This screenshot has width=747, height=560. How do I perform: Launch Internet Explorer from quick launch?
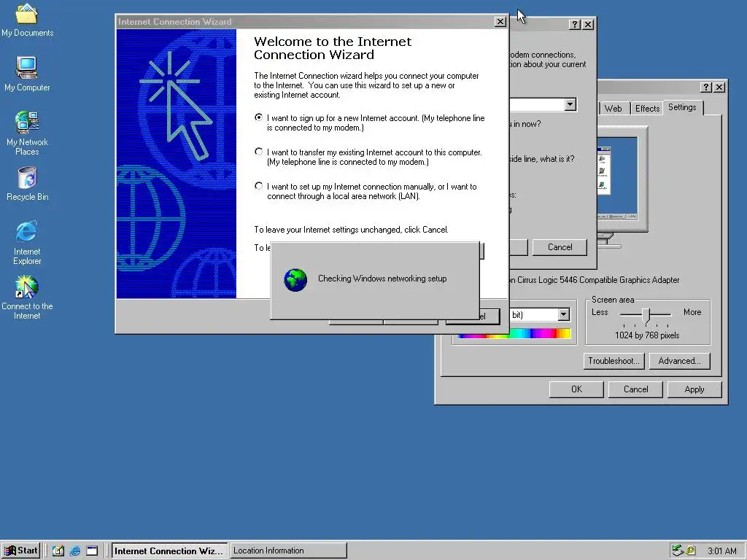click(75, 551)
